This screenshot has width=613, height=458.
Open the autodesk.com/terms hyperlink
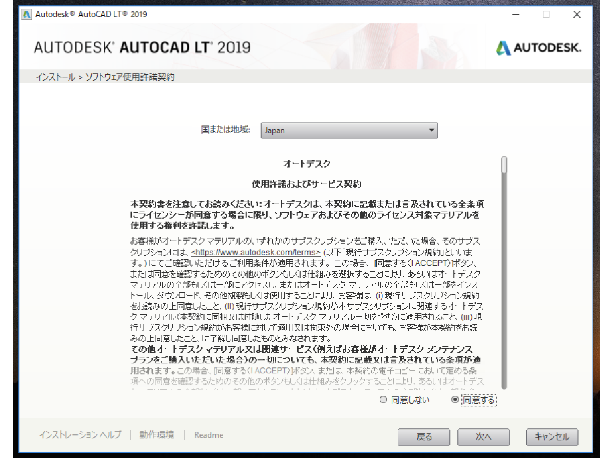[x=256, y=252]
